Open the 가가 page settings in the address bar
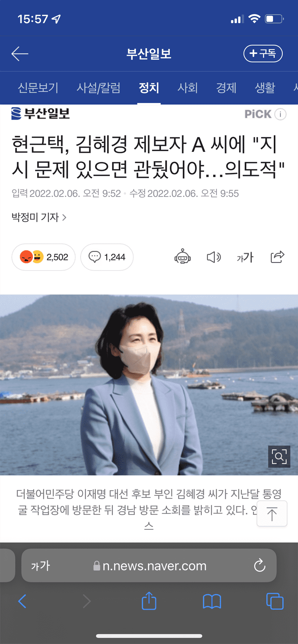 (x=40, y=566)
